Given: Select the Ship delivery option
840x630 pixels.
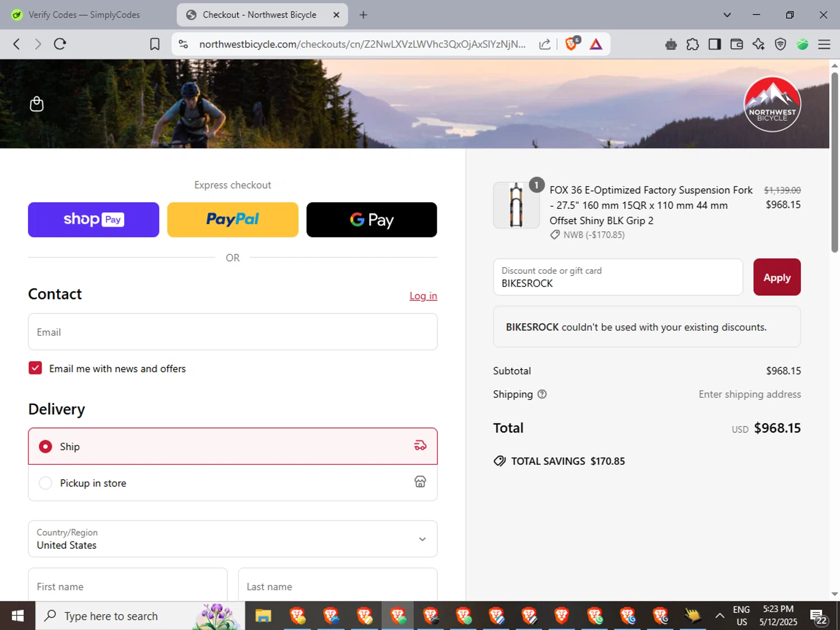Looking at the screenshot, I should click(x=232, y=446).
